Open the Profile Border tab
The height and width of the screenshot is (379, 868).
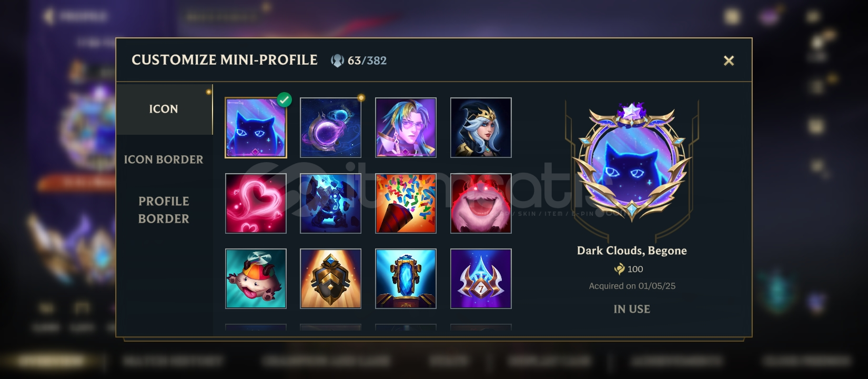pyautogui.click(x=164, y=210)
